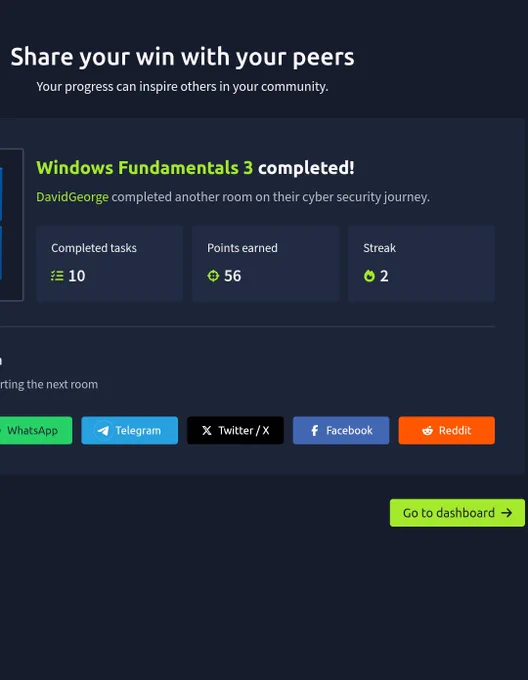Share on Twitter / X button
This screenshot has width=528, height=680.
[x=235, y=430]
